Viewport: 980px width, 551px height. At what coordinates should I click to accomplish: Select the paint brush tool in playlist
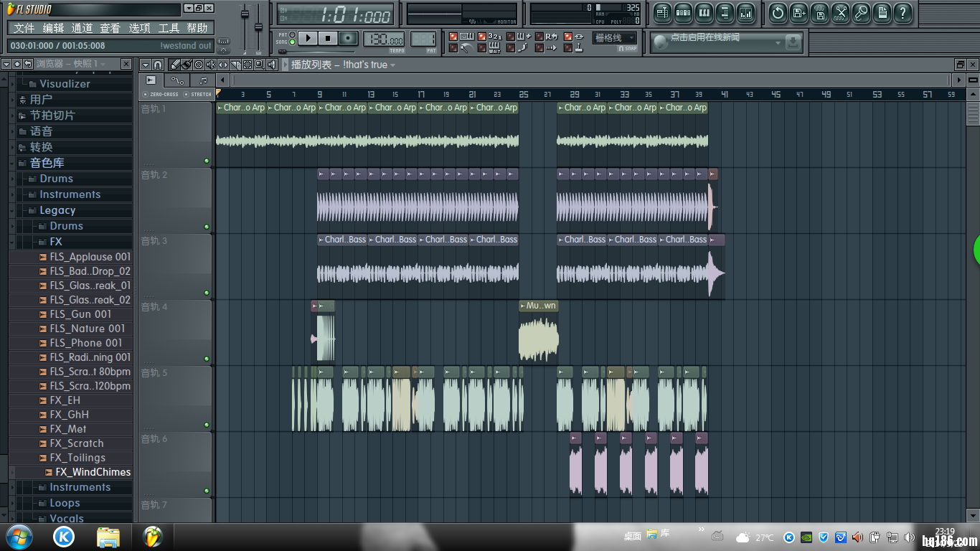[x=187, y=65]
